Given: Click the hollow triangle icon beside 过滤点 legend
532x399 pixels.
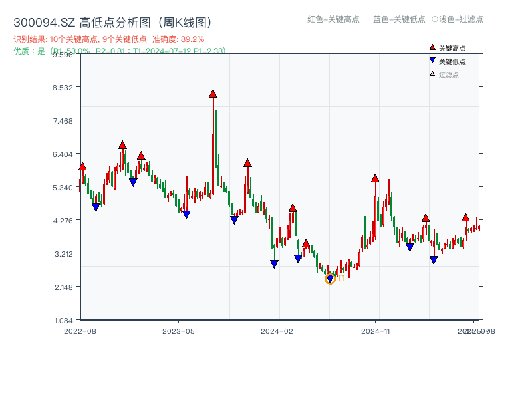Looking at the screenshot, I should pos(432,74).
